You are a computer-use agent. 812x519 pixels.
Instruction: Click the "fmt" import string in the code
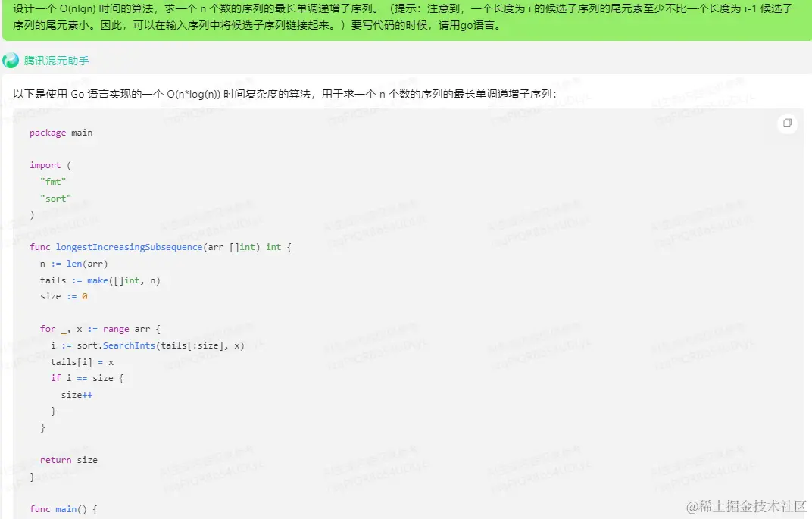52,182
